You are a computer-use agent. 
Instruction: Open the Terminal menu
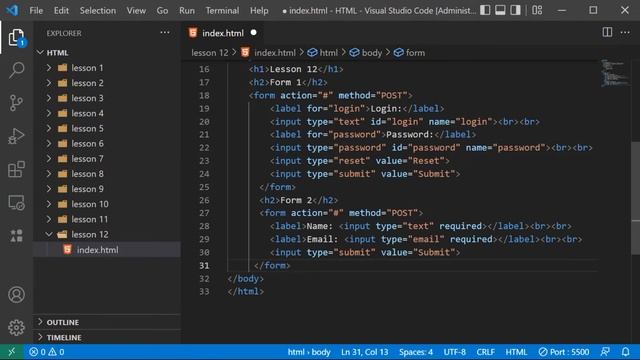(x=222, y=11)
